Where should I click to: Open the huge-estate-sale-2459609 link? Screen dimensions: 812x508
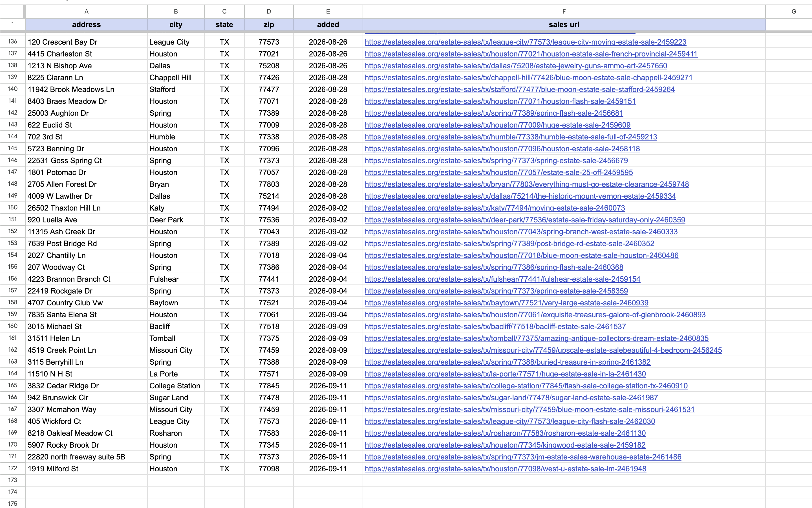pyautogui.click(x=498, y=125)
